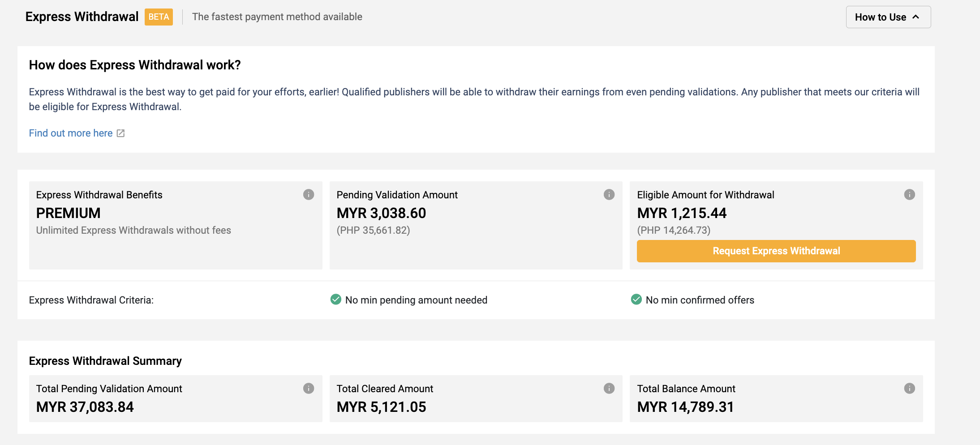Show info for Total Cleared Amount
The height and width of the screenshot is (445, 980).
[609, 388]
